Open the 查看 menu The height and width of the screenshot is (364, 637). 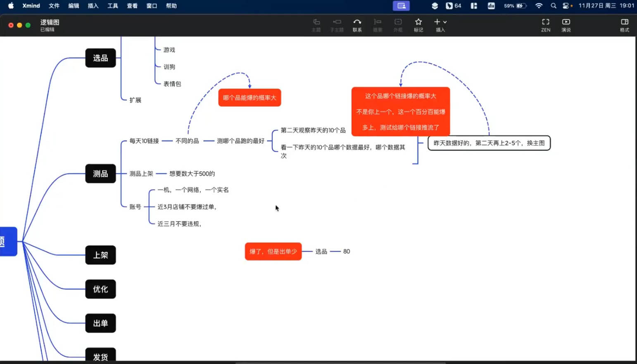(132, 6)
